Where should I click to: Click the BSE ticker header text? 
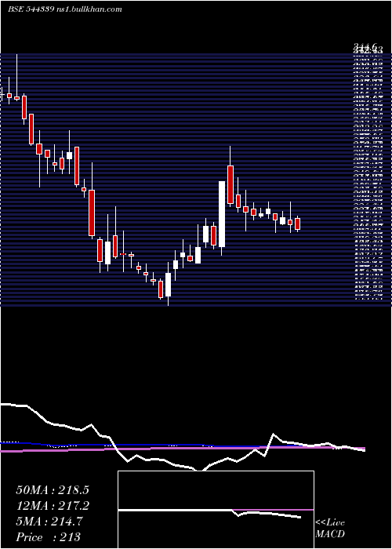(x=65, y=9)
